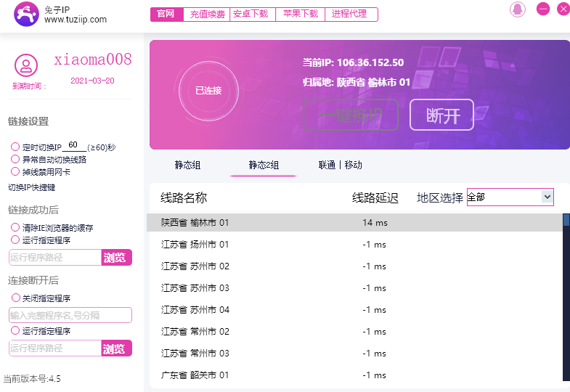The image size is (570, 392).
Task: Select line 江苏省 扬州市 01
Action: click(354, 244)
